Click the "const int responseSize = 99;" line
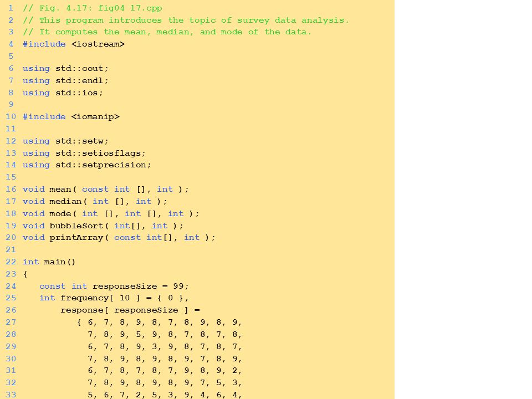 [x=114, y=287]
